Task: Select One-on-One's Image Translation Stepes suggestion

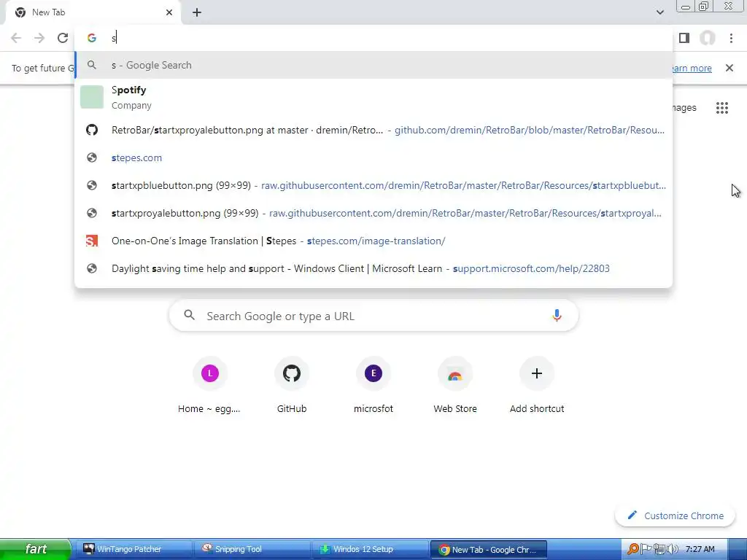Action: tap(373, 241)
